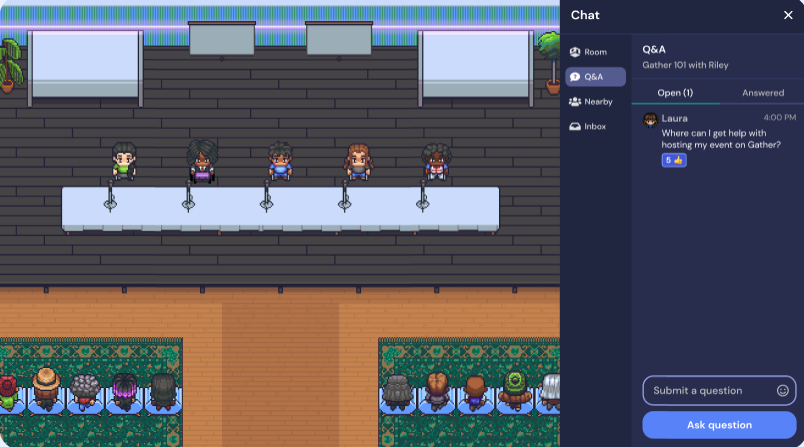804x447 pixels.
Task: Open the Inbox section
Action: 595,126
